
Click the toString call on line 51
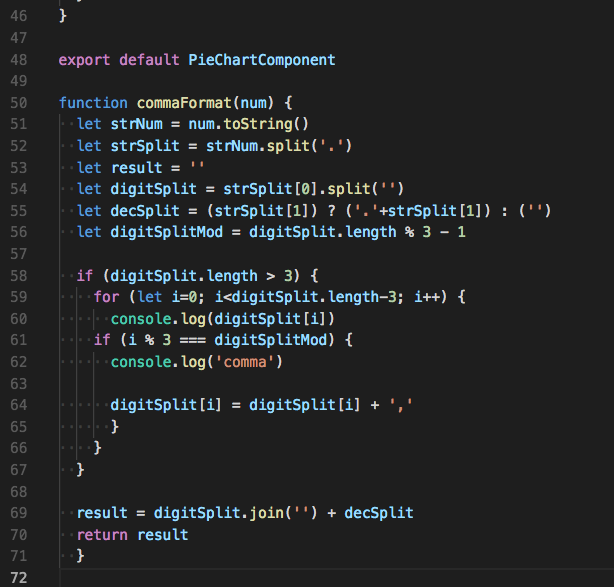[257, 124]
